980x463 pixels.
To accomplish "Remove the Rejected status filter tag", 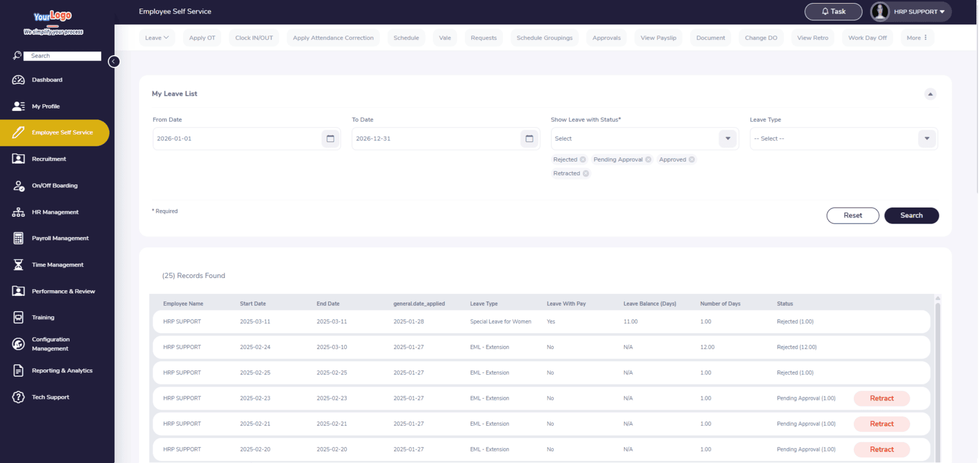I will [x=582, y=160].
